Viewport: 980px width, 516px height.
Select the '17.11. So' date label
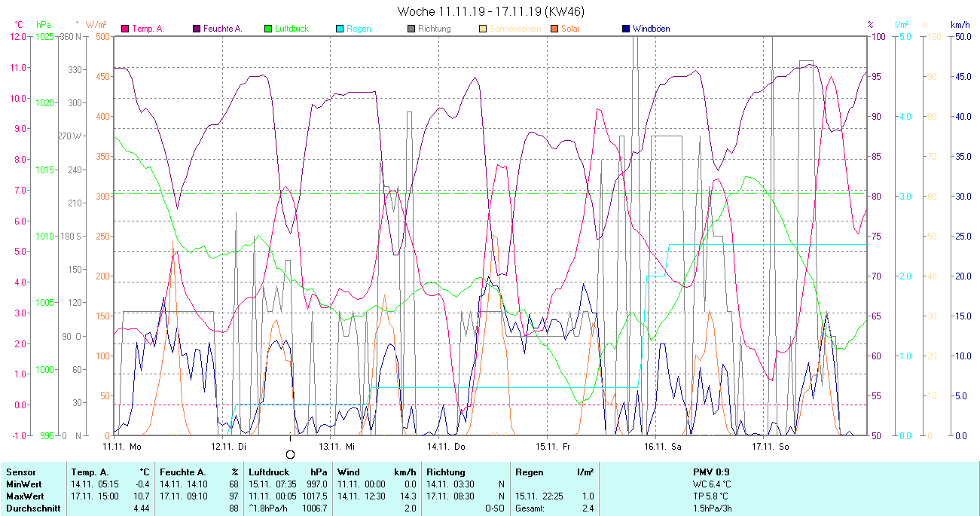point(771,446)
